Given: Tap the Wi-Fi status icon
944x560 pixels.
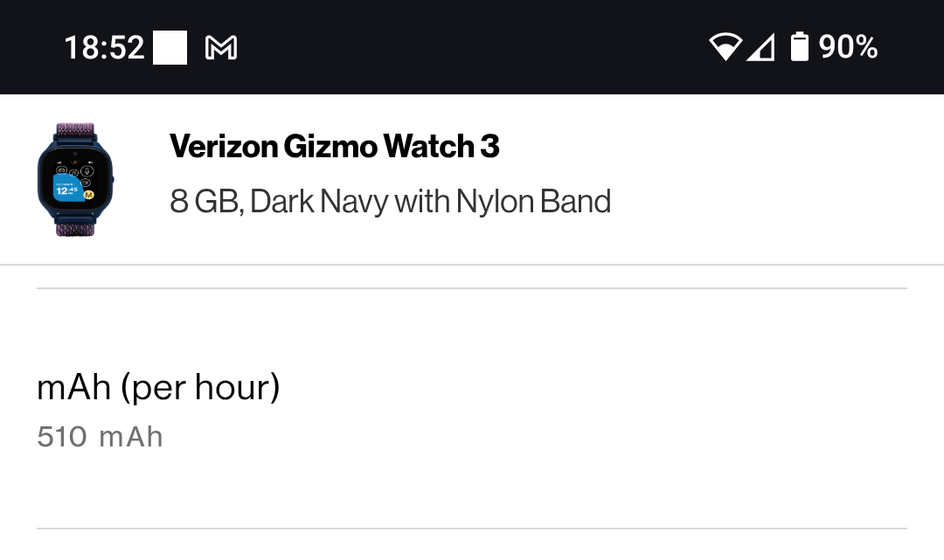Looking at the screenshot, I should click(x=725, y=47).
